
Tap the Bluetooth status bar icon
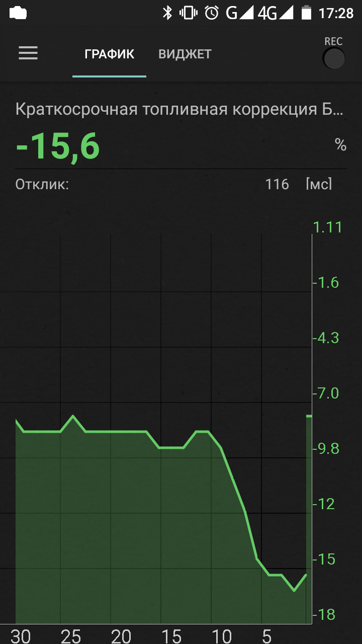[x=167, y=13]
